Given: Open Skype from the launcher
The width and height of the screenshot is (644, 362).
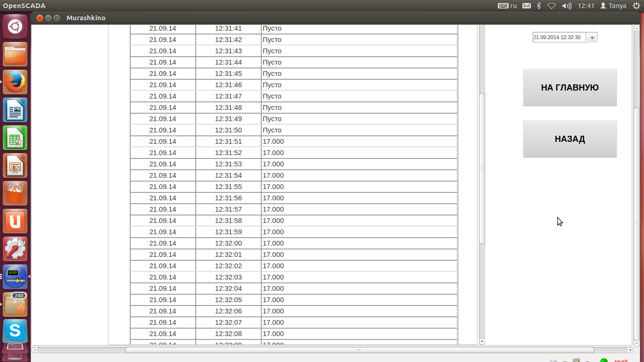Looking at the screenshot, I should coord(15,331).
